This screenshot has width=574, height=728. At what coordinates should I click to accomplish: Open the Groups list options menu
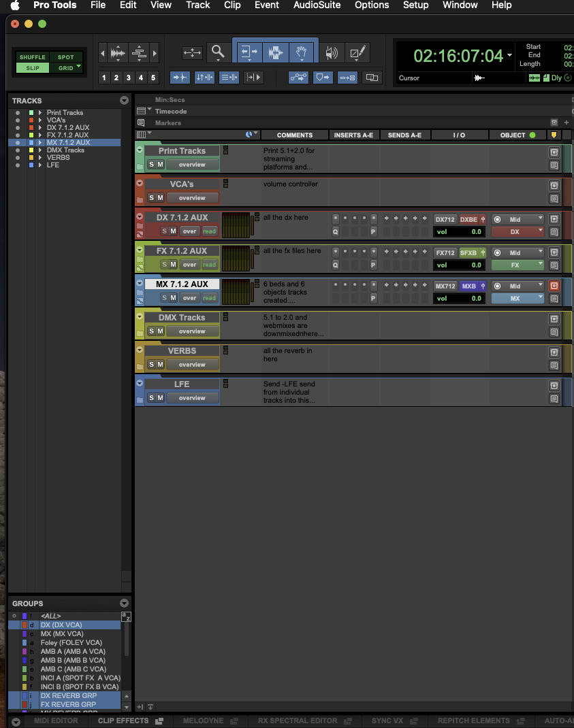point(124,603)
